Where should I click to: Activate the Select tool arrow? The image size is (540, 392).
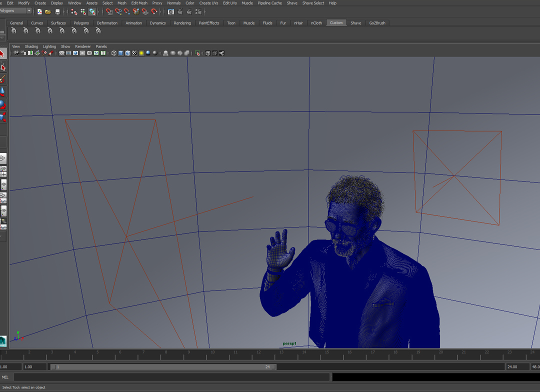[x=2, y=54]
